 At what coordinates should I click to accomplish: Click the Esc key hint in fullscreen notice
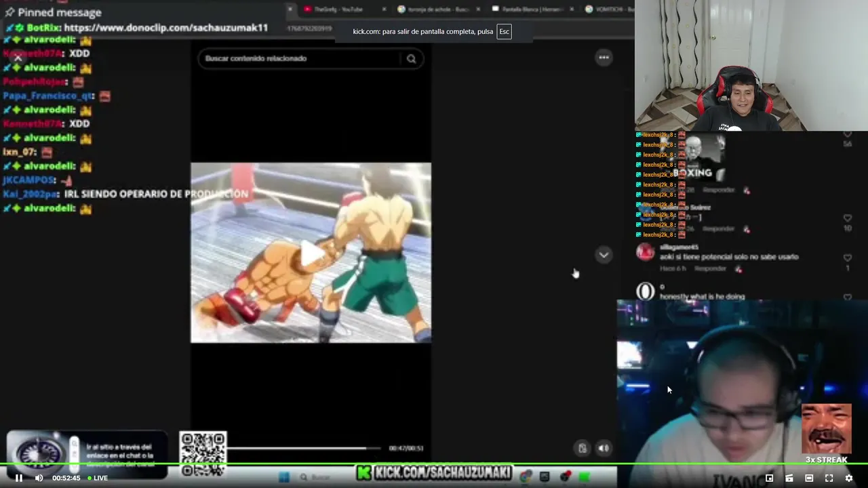(x=504, y=31)
